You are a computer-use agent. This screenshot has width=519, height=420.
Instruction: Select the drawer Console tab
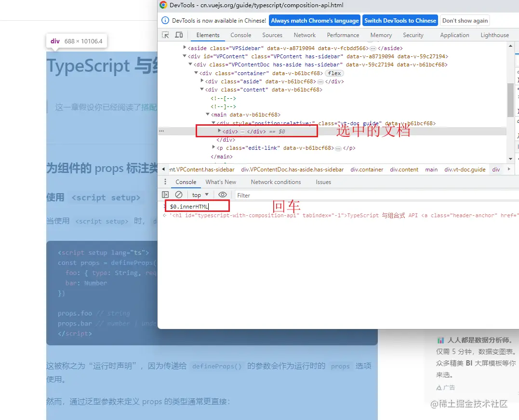pos(186,182)
